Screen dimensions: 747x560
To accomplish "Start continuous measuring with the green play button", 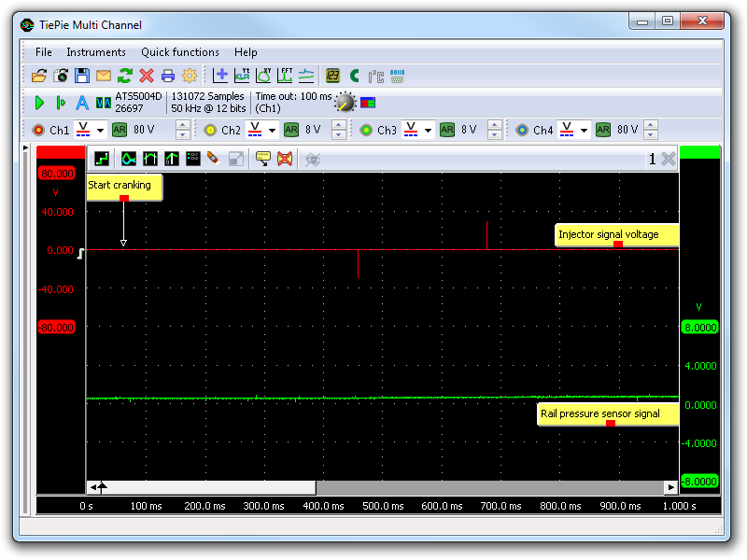I will (39, 103).
